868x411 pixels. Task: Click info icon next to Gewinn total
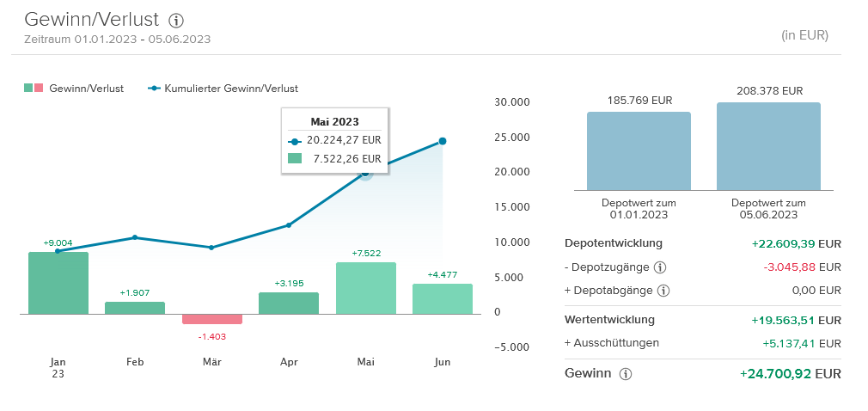(626, 374)
